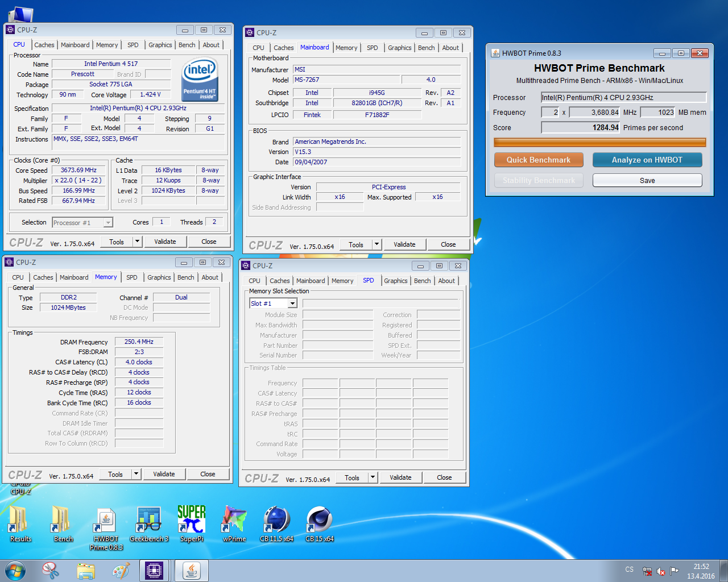Click Analyze on HWBOT button
The height and width of the screenshot is (582, 728).
[x=647, y=160]
